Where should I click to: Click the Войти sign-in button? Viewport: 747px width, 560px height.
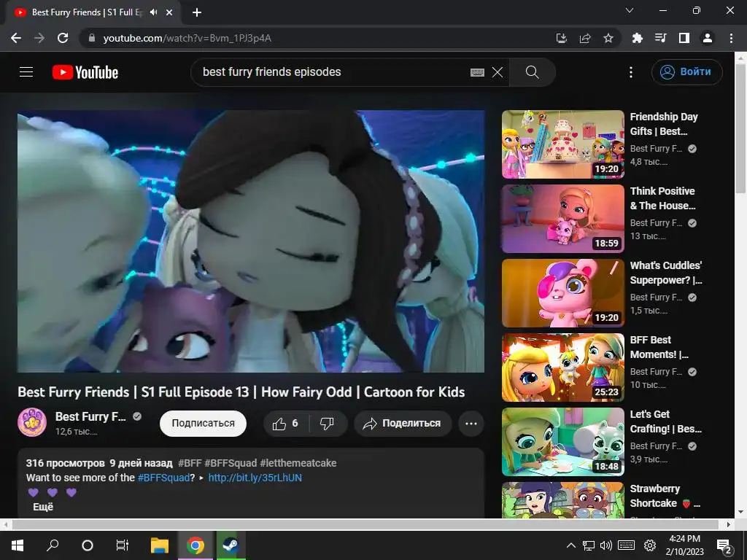point(686,72)
